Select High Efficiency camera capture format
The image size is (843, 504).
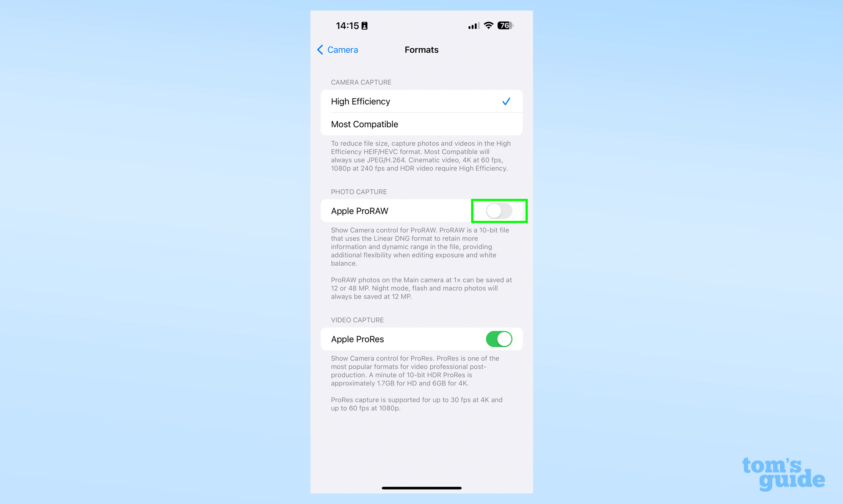click(x=422, y=101)
